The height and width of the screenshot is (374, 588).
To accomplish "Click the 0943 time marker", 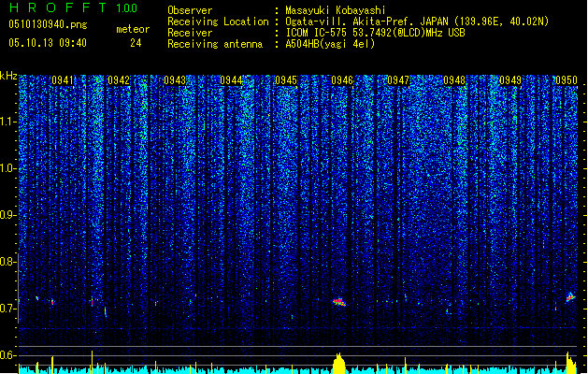I will (x=175, y=80).
